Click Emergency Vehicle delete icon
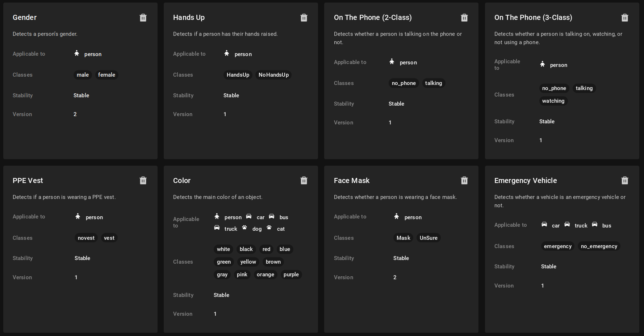Viewport: 644px width, 336px height. [x=624, y=180]
